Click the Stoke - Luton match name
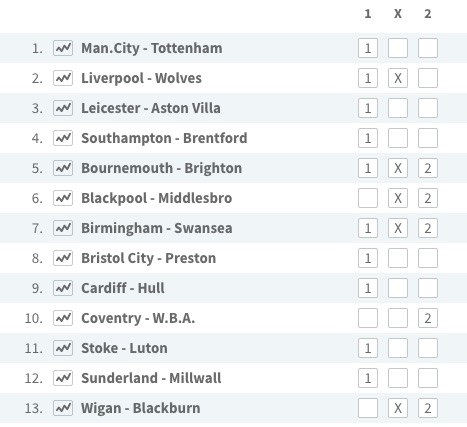467x427 pixels. point(124,348)
